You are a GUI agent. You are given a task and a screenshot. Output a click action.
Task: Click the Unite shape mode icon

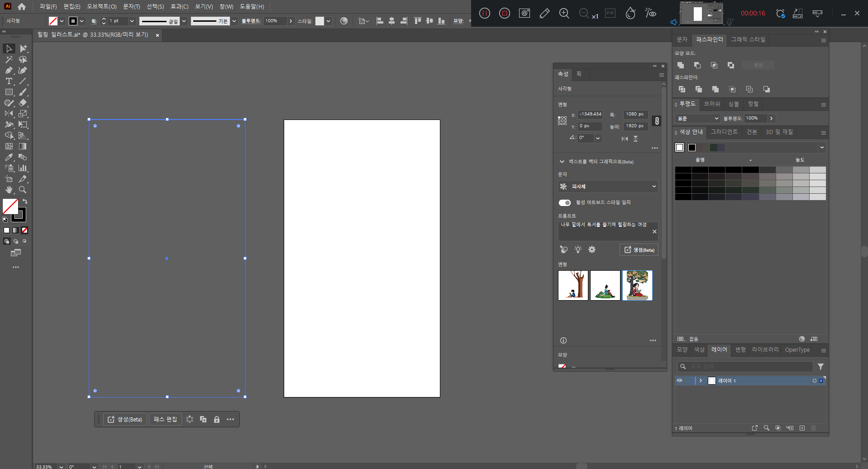(680, 65)
